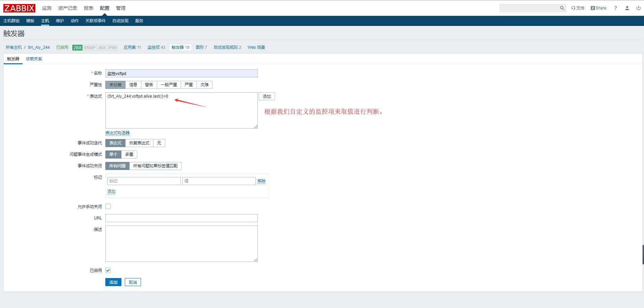Open 图形 7 link
The width and height of the screenshot is (644, 308).
pos(201,47)
